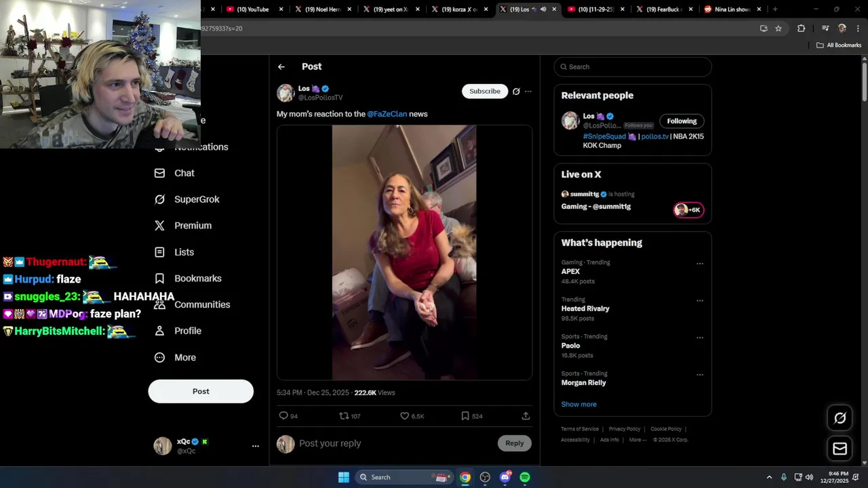Click the repost icon with 107
Viewport: 868px width, 488px height.
click(x=344, y=416)
